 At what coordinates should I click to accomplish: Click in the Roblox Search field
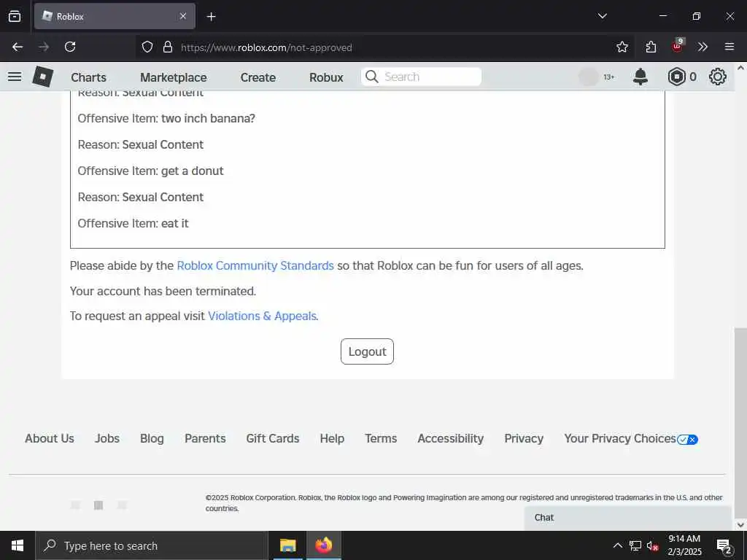tap(421, 77)
